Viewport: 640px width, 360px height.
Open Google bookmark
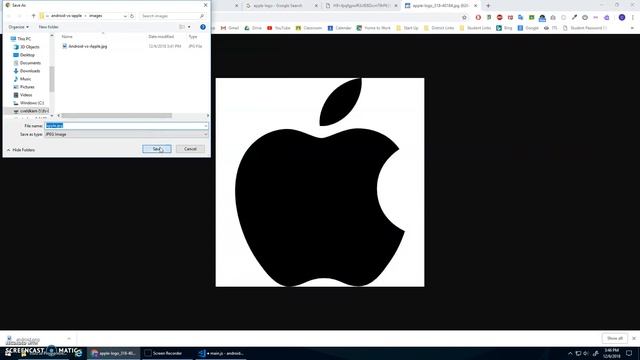(x=528, y=28)
